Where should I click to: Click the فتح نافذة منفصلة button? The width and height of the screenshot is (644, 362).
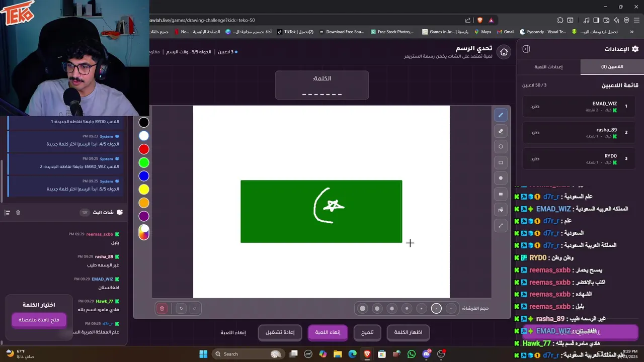[x=39, y=320]
